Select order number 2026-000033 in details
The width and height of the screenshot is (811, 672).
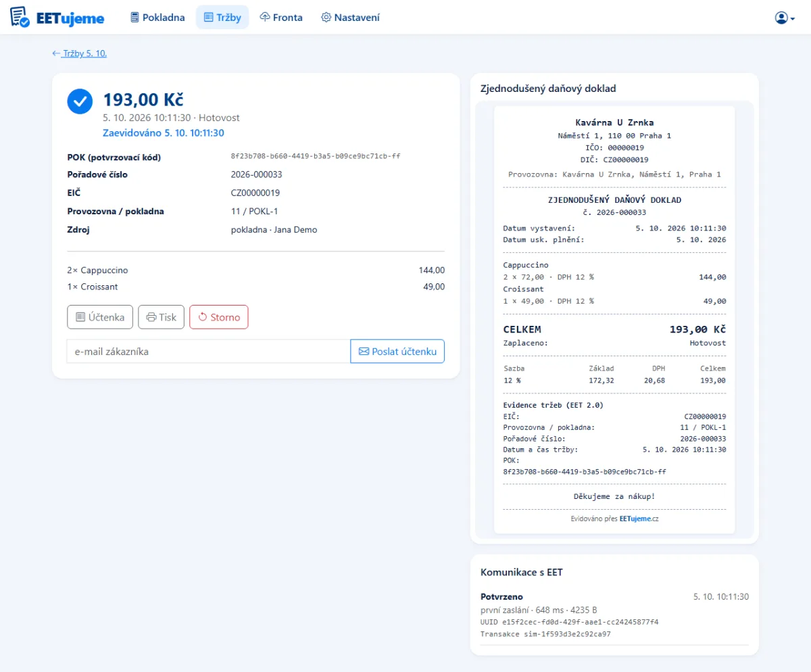click(256, 174)
